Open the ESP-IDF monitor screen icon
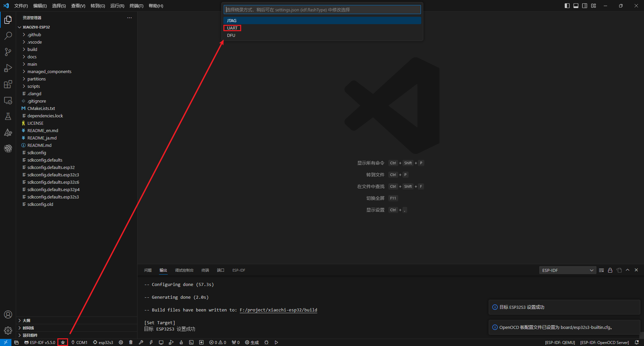The height and width of the screenshot is (346, 644). tap(161, 342)
